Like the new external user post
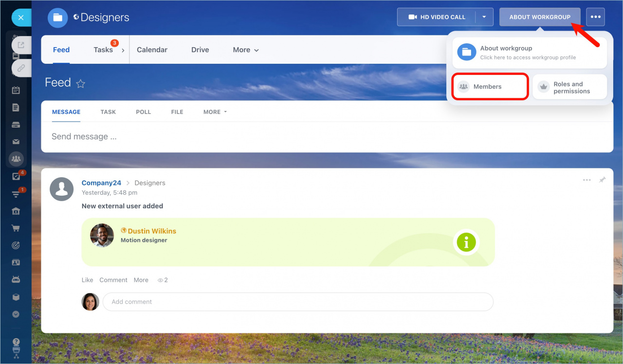Screen dimensions: 623x364 point(87,280)
